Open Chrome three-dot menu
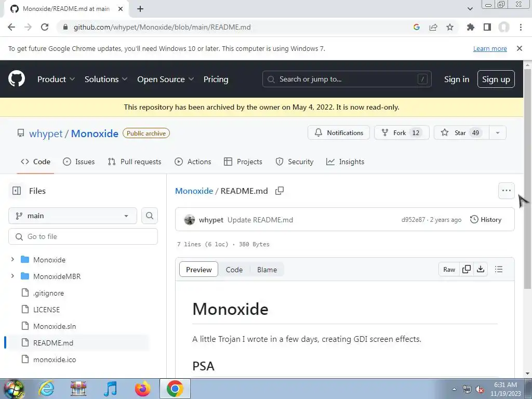The height and width of the screenshot is (399, 532). tap(521, 27)
